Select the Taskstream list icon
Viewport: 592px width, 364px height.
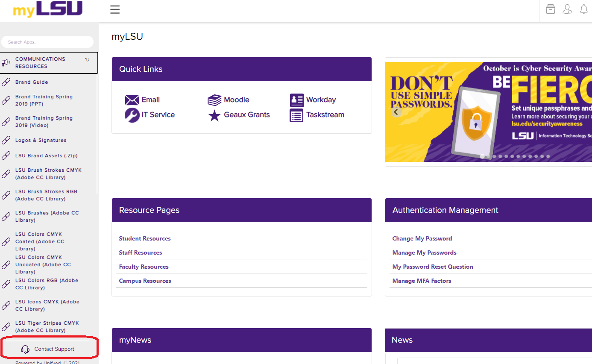click(296, 115)
